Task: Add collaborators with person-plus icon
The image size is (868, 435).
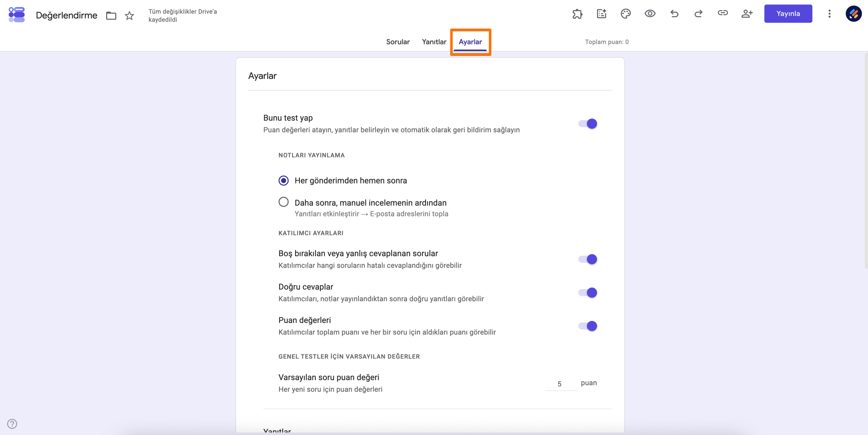Action: click(747, 14)
